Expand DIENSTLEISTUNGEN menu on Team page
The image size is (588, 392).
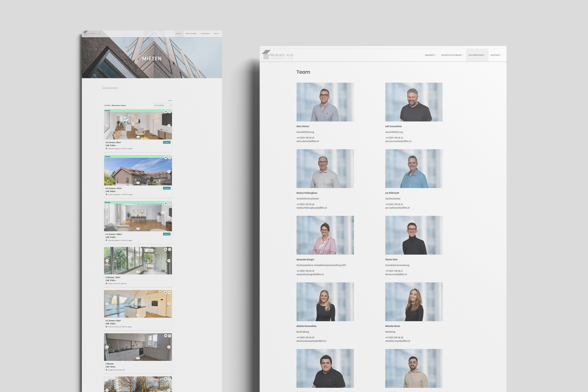[453, 55]
